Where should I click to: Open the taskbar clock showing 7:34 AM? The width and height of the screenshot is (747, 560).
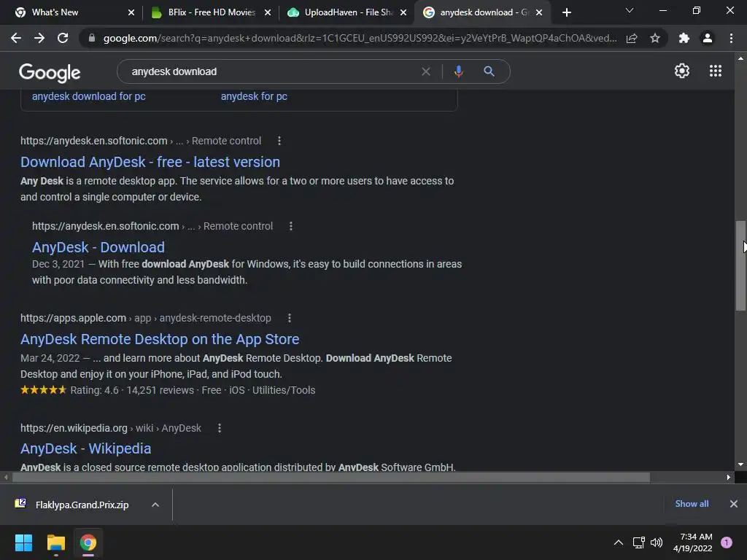[x=693, y=542]
